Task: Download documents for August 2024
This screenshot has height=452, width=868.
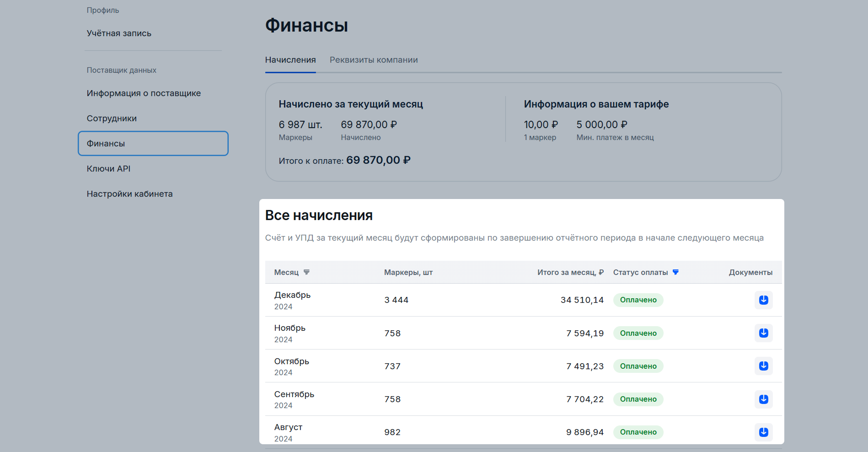Action: (763, 432)
